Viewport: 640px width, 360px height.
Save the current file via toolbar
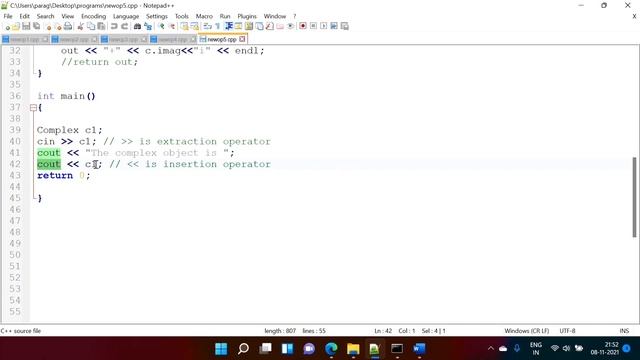click(x=26, y=26)
